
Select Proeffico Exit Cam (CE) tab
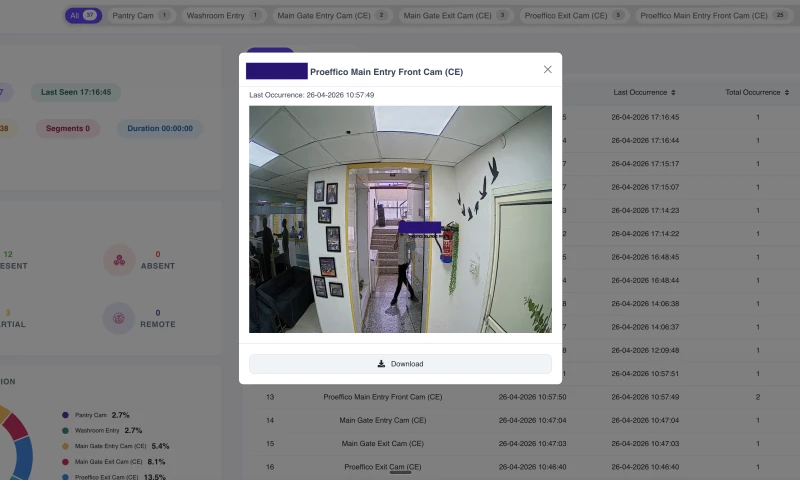coord(574,15)
